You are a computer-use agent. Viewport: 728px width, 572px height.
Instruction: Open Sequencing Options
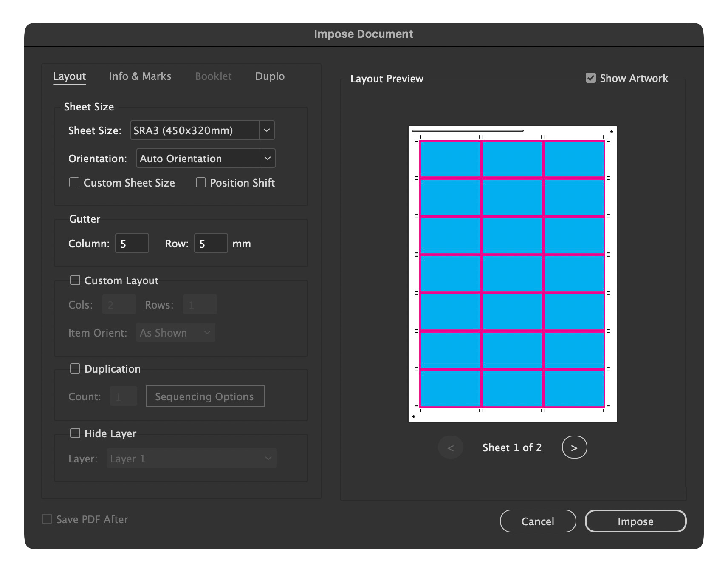point(205,396)
